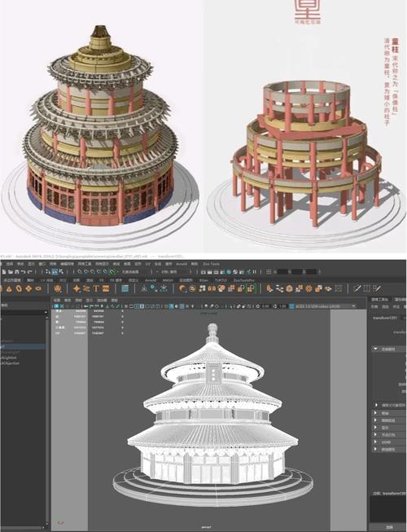Create polygon Type text (T icon)
Image resolution: width=407 pixels, height=532 pixels.
click(x=96, y=288)
